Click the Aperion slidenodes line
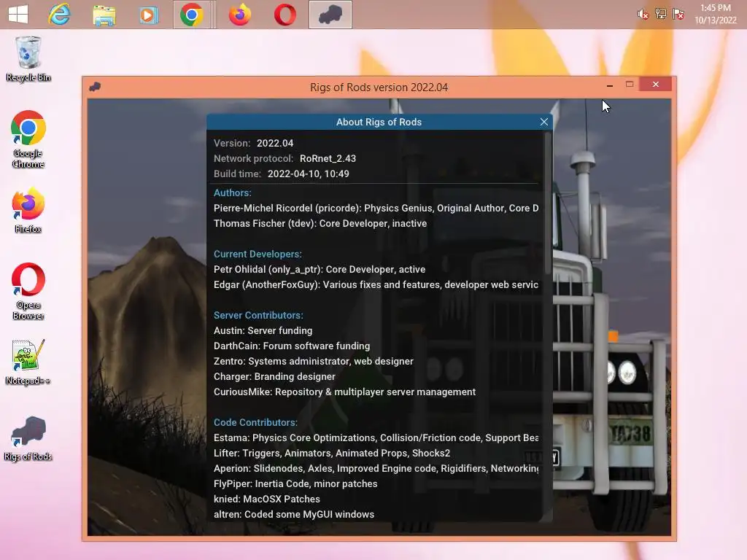The image size is (747, 560). pos(376,469)
